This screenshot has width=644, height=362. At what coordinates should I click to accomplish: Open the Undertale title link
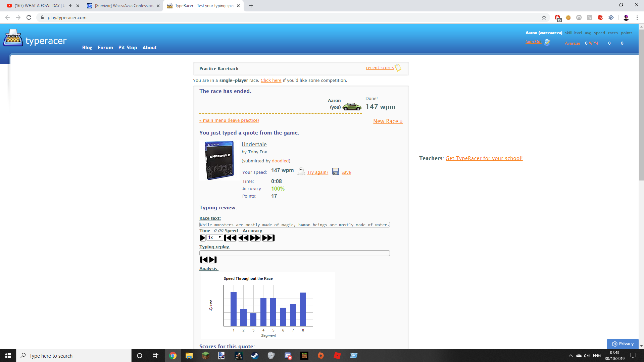254,144
